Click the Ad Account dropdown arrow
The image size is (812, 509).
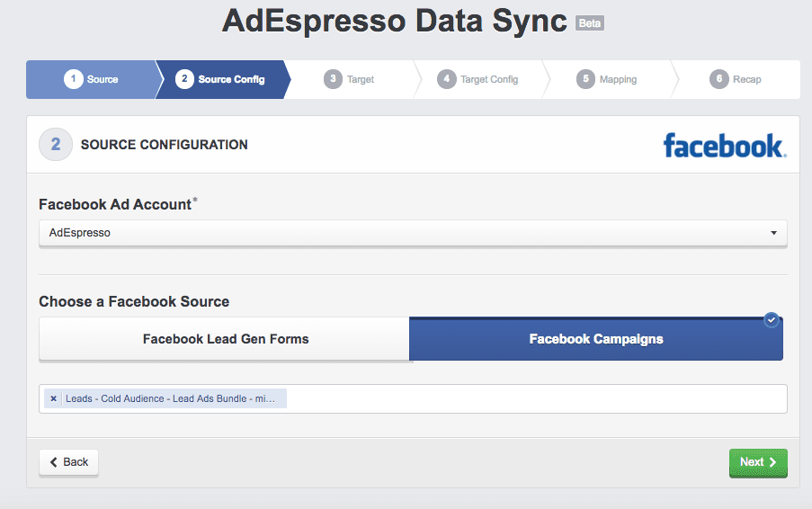point(773,233)
